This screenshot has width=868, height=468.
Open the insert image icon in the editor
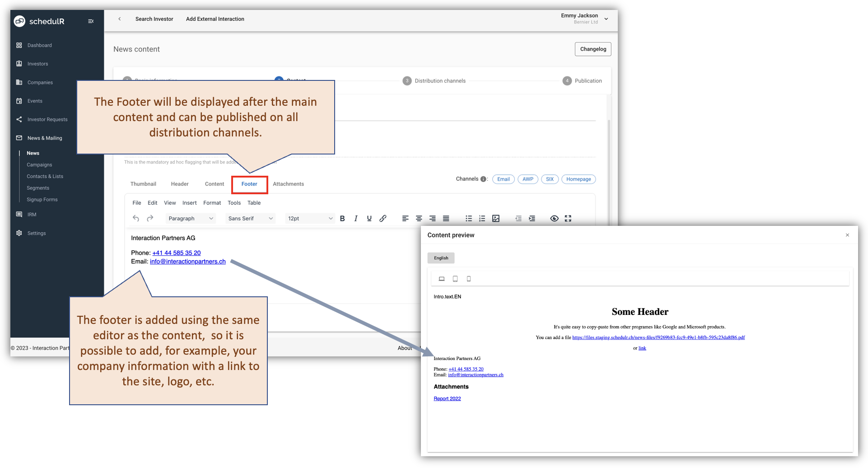[x=496, y=218]
